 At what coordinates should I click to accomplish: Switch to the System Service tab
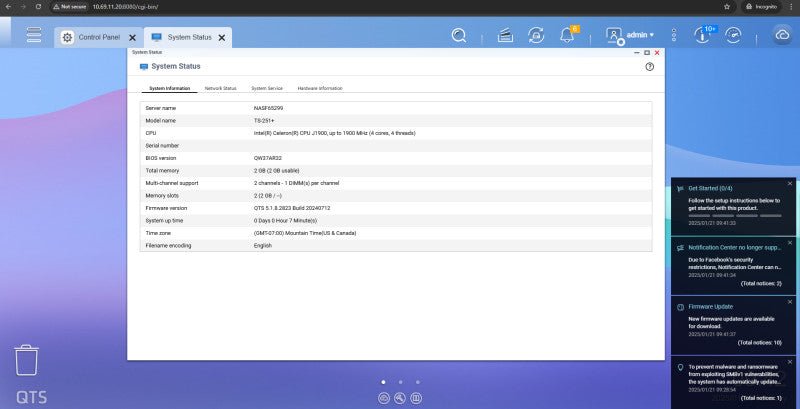(x=267, y=88)
